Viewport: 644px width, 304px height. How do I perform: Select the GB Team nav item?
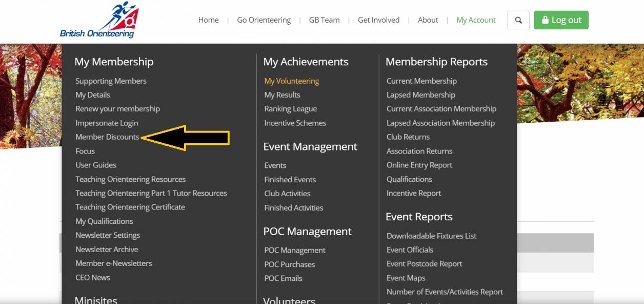click(x=324, y=20)
